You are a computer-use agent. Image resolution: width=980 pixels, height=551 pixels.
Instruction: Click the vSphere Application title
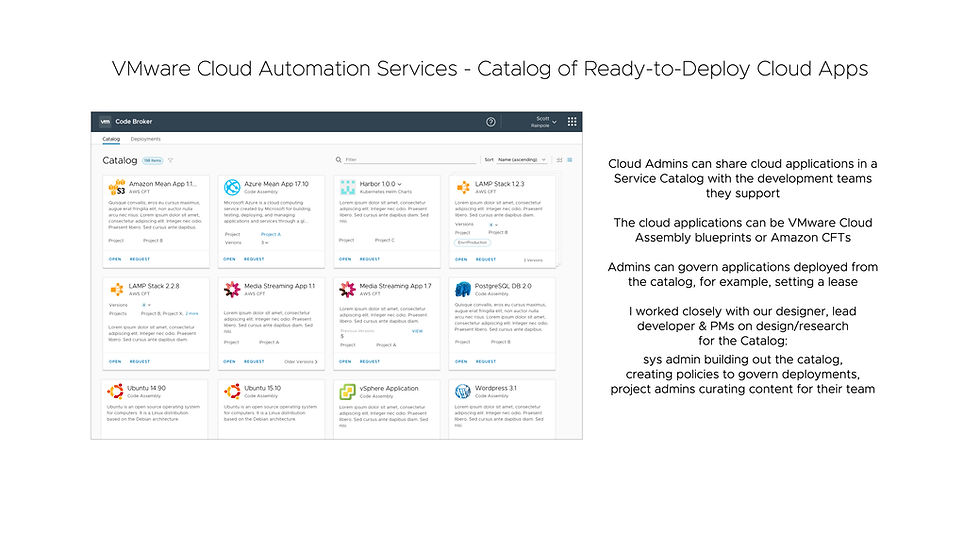coord(389,388)
